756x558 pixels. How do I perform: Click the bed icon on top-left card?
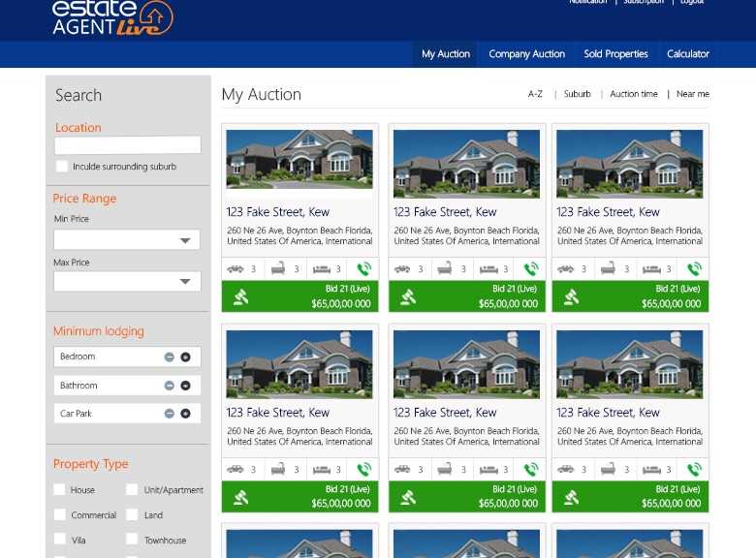(321, 269)
